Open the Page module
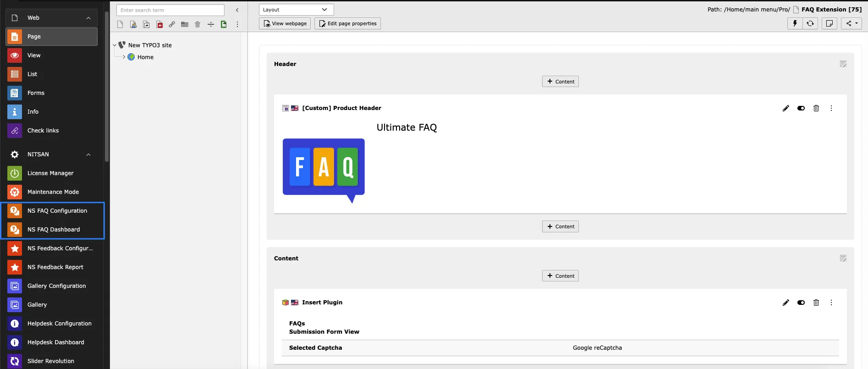 click(x=51, y=37)
